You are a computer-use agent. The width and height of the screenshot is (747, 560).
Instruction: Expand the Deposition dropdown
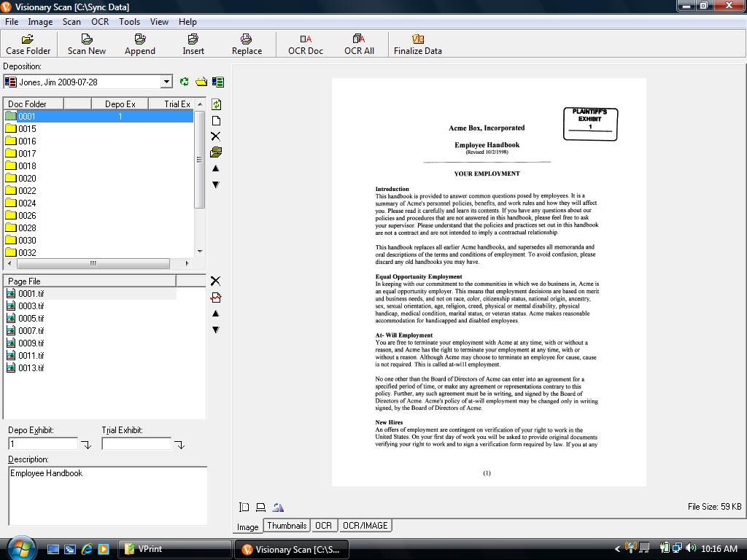166,82
